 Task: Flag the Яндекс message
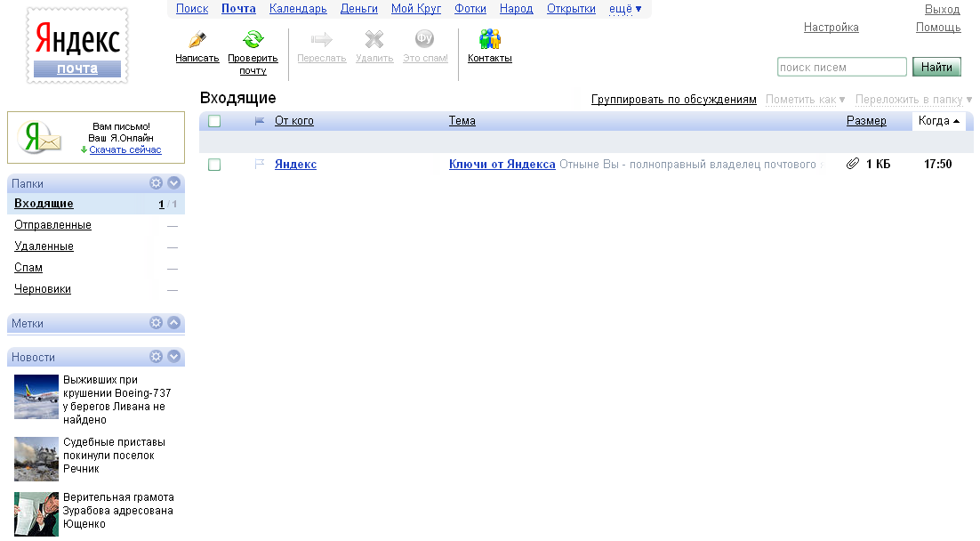click(x=260, y=164)
